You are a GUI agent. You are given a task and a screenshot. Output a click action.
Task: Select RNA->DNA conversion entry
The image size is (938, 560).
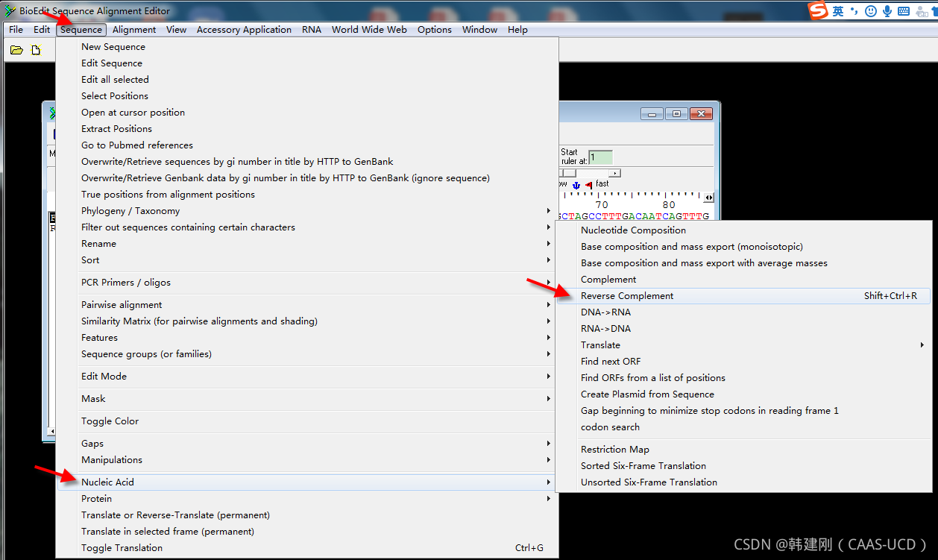pyautogui.click(x=743, y=329)
